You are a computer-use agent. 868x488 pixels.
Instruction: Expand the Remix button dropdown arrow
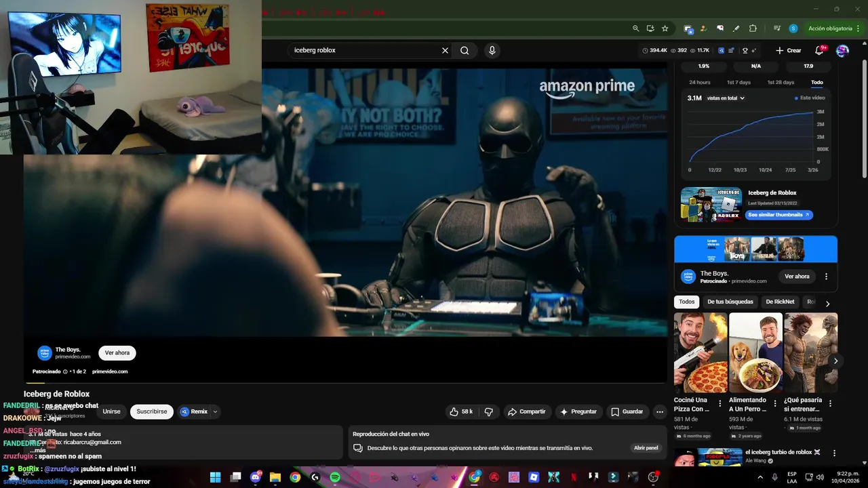[x=215, y=411]
